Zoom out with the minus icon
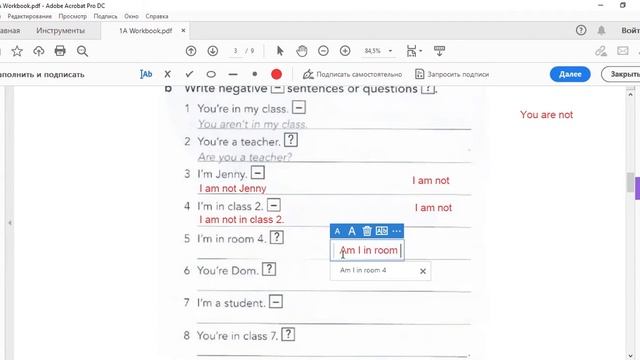This screenshot has width=640, height=360. 323,51
